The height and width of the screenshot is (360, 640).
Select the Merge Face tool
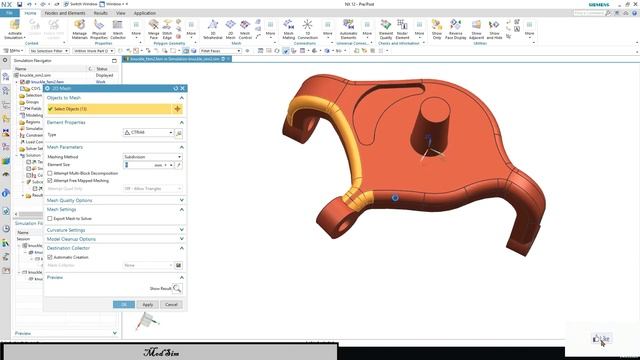tap(153, 29)
